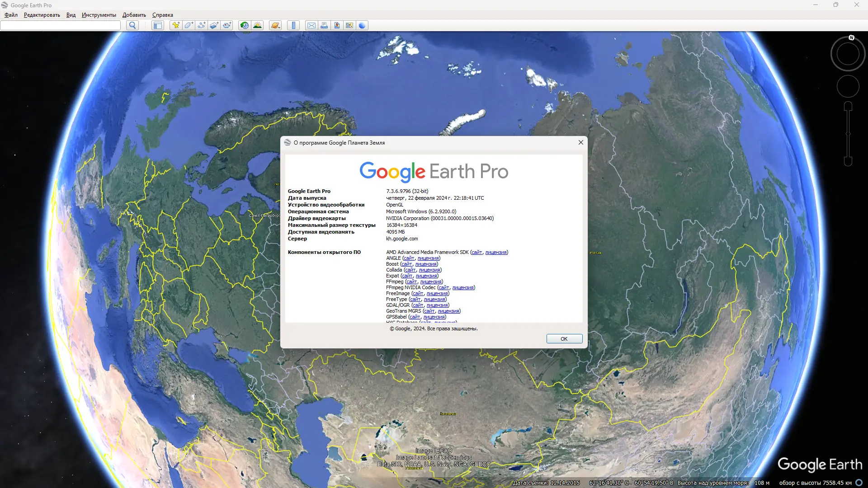Click the search input field

(x=61, y=25)
